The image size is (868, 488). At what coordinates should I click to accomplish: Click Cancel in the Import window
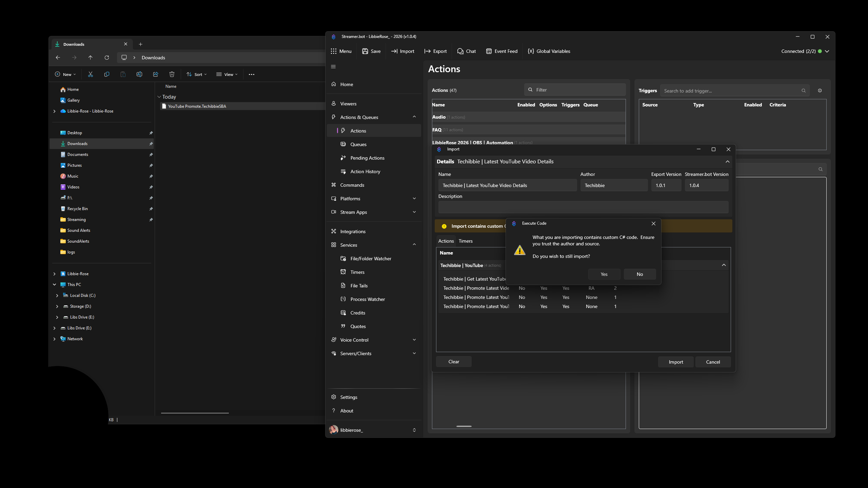coord(713,362)
